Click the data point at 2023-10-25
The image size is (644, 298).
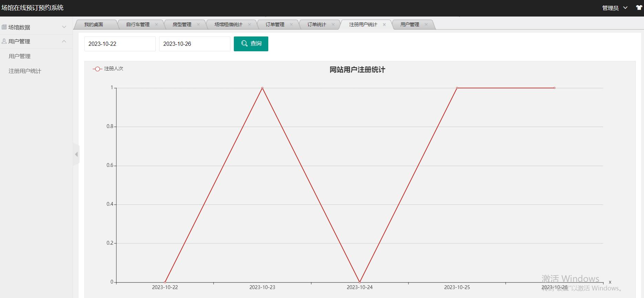[x=457, y=88]
